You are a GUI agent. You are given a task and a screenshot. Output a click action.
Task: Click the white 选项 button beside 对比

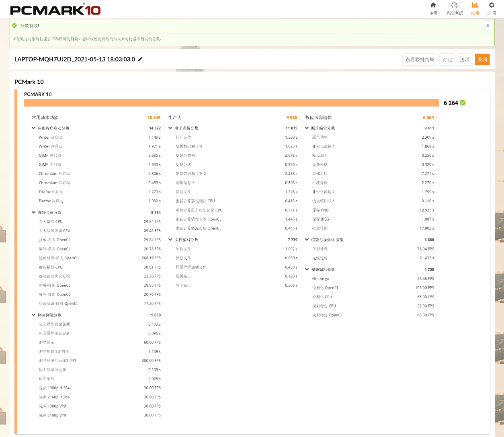tap(465, 59)
